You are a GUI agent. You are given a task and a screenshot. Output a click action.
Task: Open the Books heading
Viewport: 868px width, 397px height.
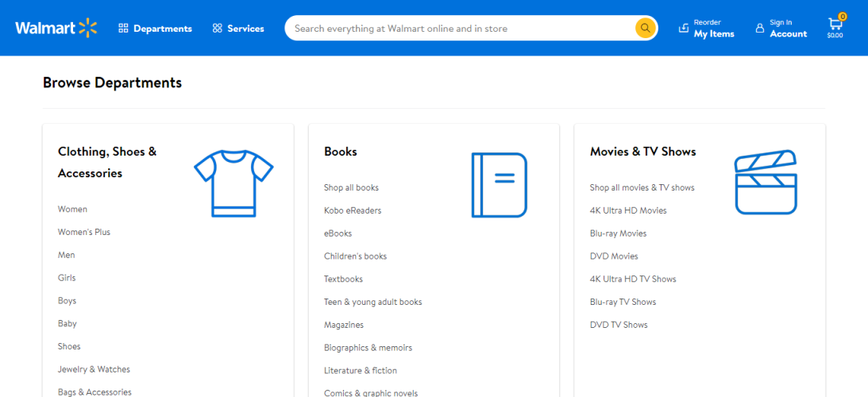pos(341,151)
